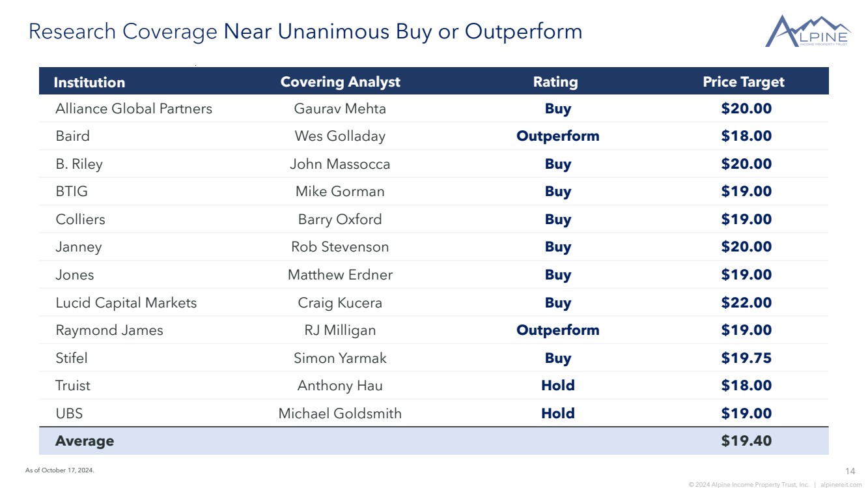Click slide page number 14
Image resolution: width=868 pixels, height=488 pixels.
pyautogui.click(x=850, y=471)
